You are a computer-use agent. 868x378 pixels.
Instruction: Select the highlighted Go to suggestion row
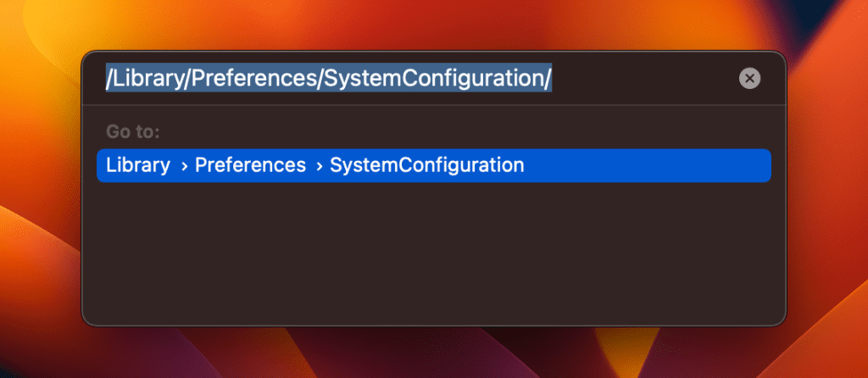click(x=433, y=165)
